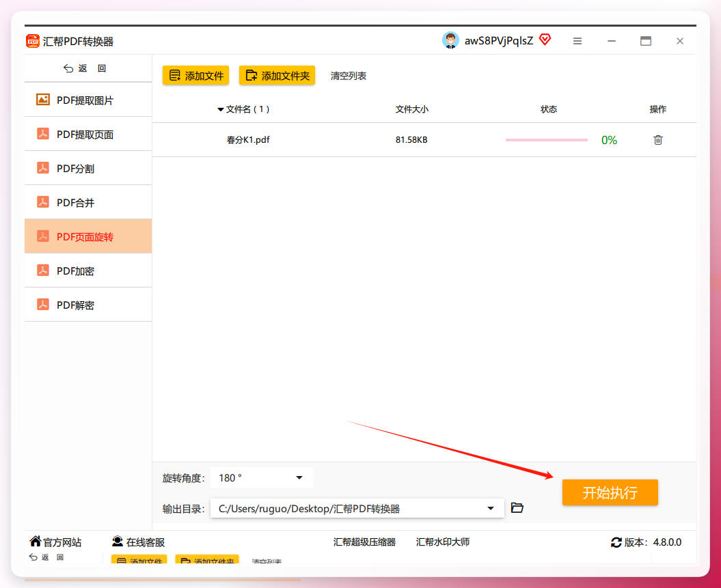Screen dimensions: 721x588
Task: Click the 0% status text
Action: point(610,139)
